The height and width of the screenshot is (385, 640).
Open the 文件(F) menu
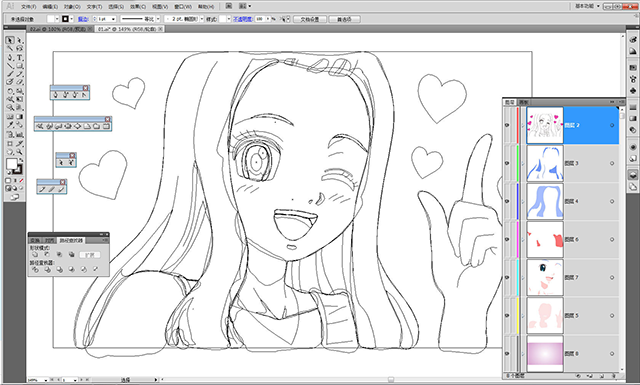coord(28,7)
